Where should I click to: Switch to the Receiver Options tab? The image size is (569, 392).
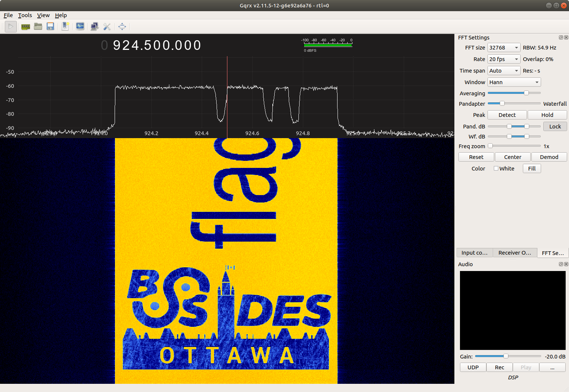tap(515, 252)
